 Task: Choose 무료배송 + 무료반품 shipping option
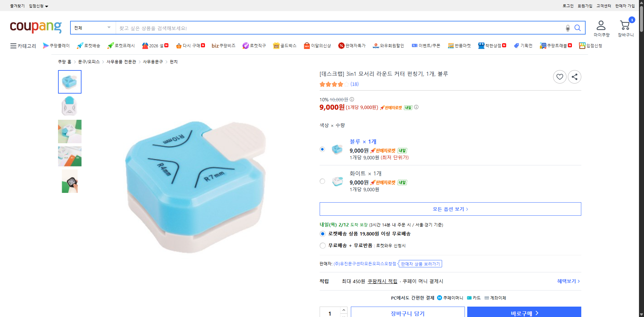coord(322,245)
